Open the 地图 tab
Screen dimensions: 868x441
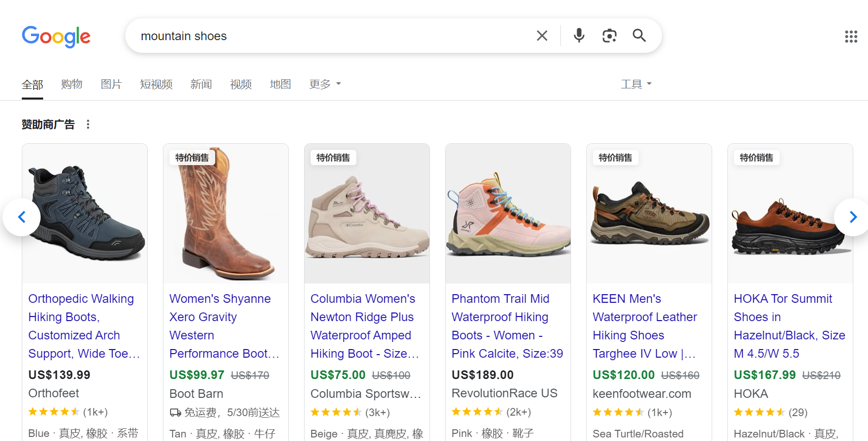[x=280, y=84]
